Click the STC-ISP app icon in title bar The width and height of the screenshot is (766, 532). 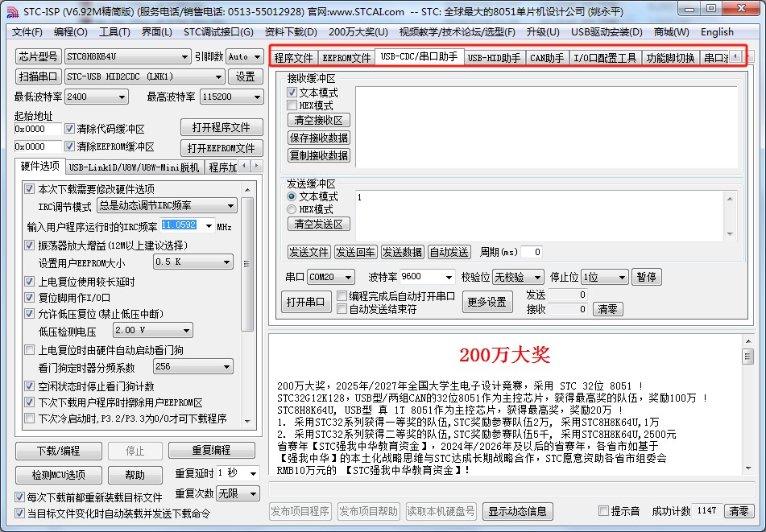[x=12, y=12]
